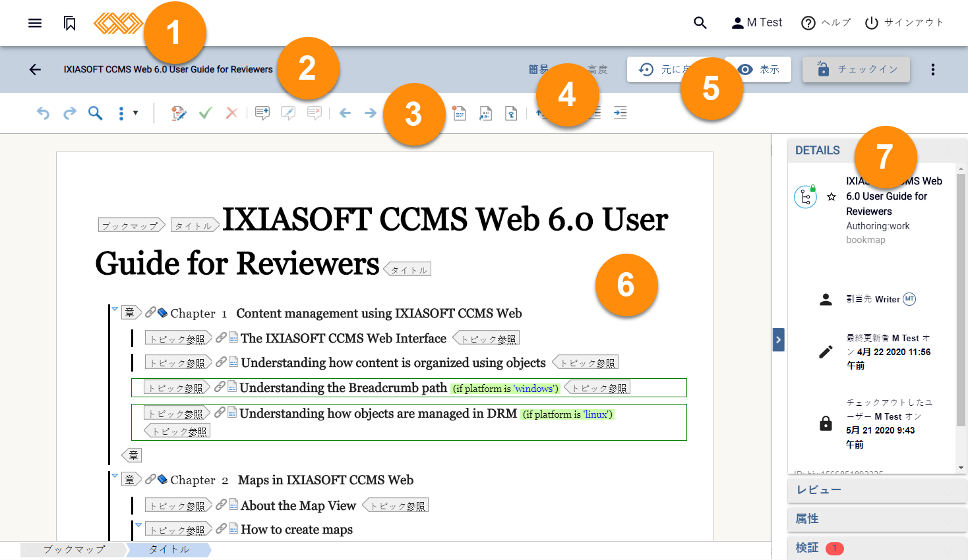Click the red validation count badge
Viewport: 968px width, 560px height.
(x=834, y=548)
